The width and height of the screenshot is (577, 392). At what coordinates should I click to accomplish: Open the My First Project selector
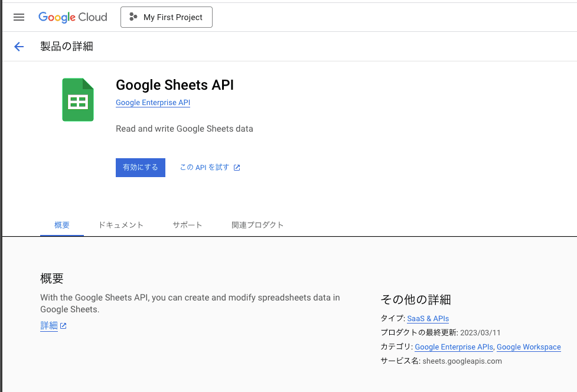click(x=167, y=17)
